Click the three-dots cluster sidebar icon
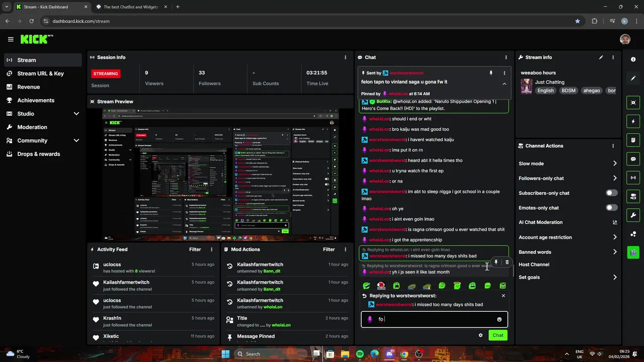The height and width of the screenshot is (362, 644). (x=633, y=234)
